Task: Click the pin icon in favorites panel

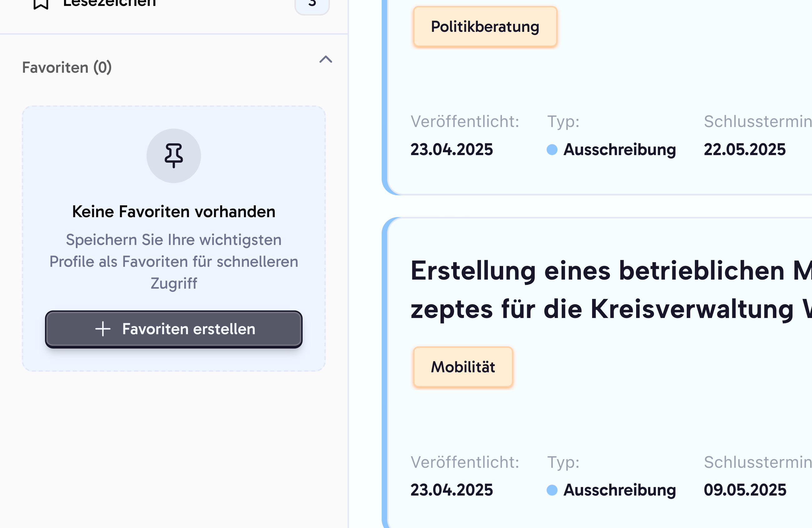Action: [x=174, y=156]
